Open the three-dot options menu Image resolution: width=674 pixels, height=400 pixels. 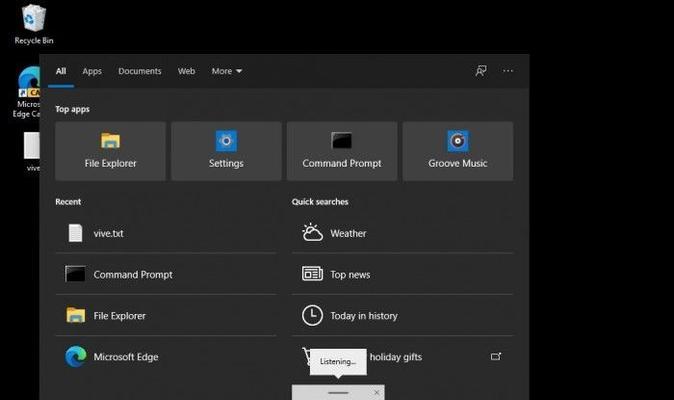pyautogui.click(x=508, y=71)
